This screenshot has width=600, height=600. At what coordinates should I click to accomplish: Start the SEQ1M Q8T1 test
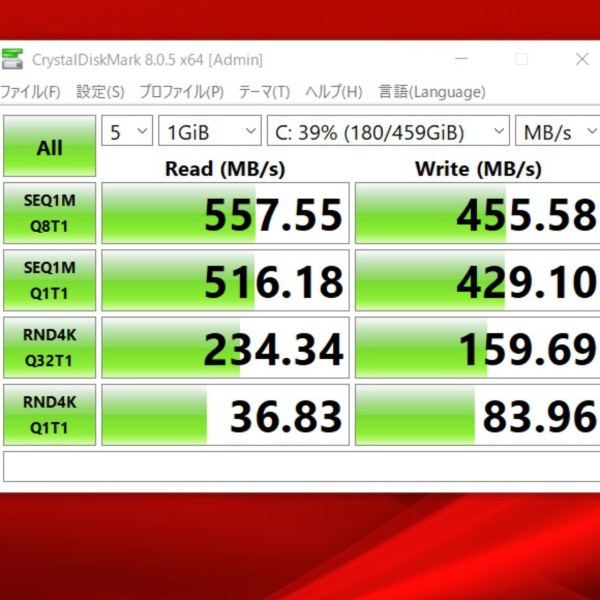click(x=49, y=213)
